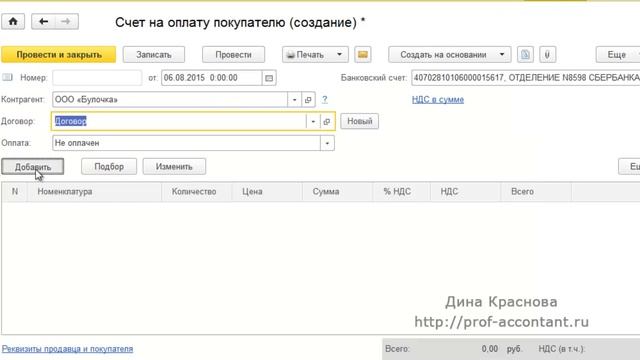This screenshot has width=640, height=360.
Task: Open the date calendar picker
Action: (269, 78)
